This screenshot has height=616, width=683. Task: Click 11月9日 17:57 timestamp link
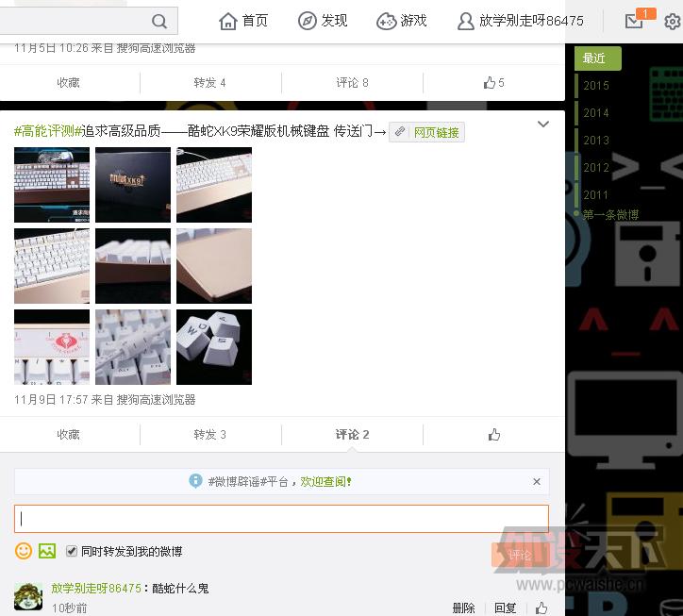51,399
